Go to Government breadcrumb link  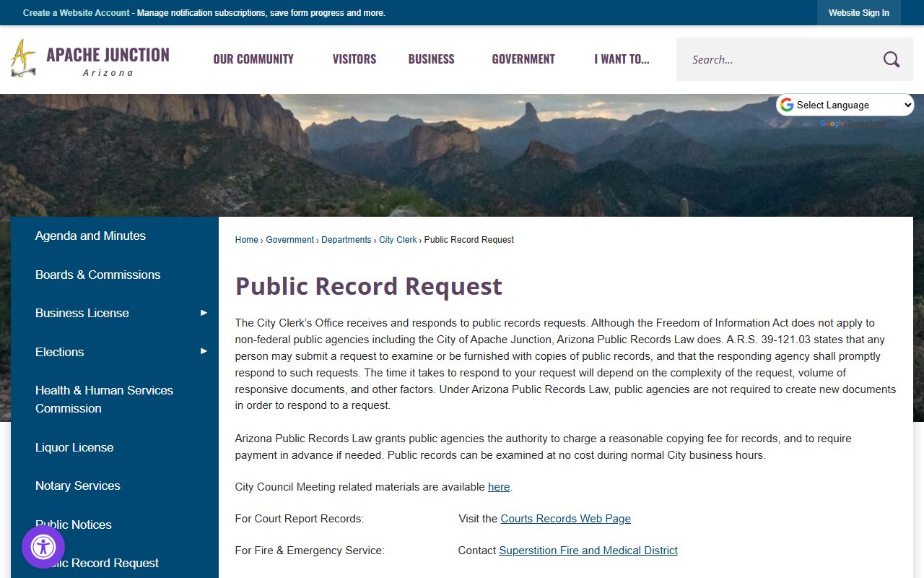(x=289, y=240)
